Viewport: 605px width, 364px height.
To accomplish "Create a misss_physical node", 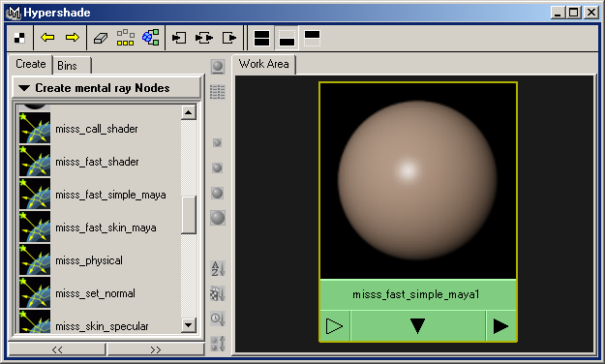I will 89,260.
